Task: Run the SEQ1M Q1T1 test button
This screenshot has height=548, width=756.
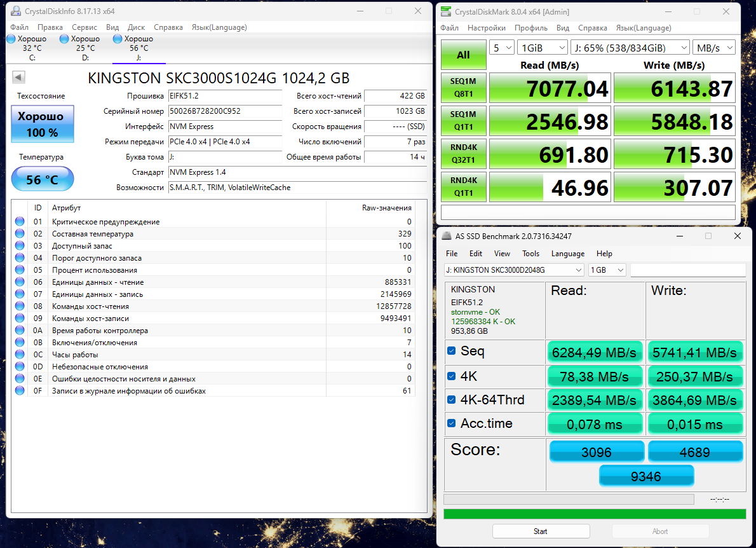Action: [x=463, y=121]
